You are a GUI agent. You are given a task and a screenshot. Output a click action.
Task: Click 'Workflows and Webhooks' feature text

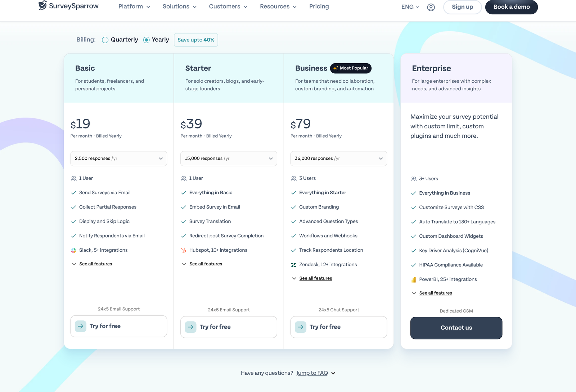328,236
